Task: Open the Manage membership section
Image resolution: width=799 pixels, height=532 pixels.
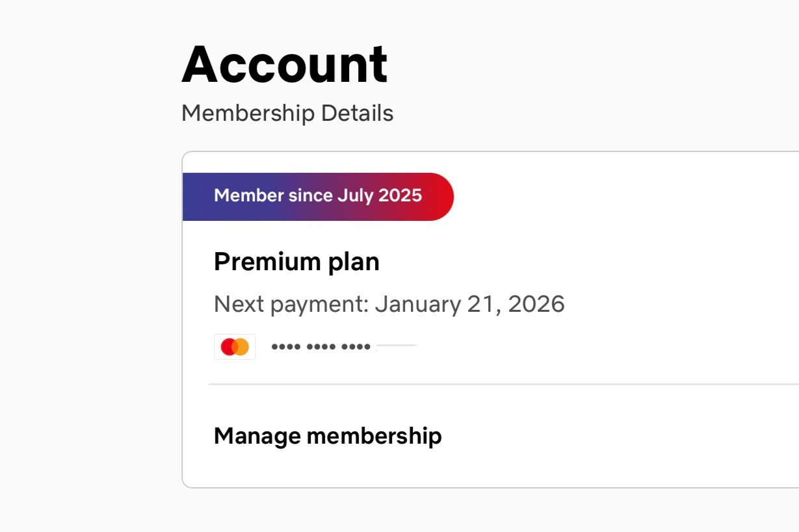Action: tap(328, 436)
